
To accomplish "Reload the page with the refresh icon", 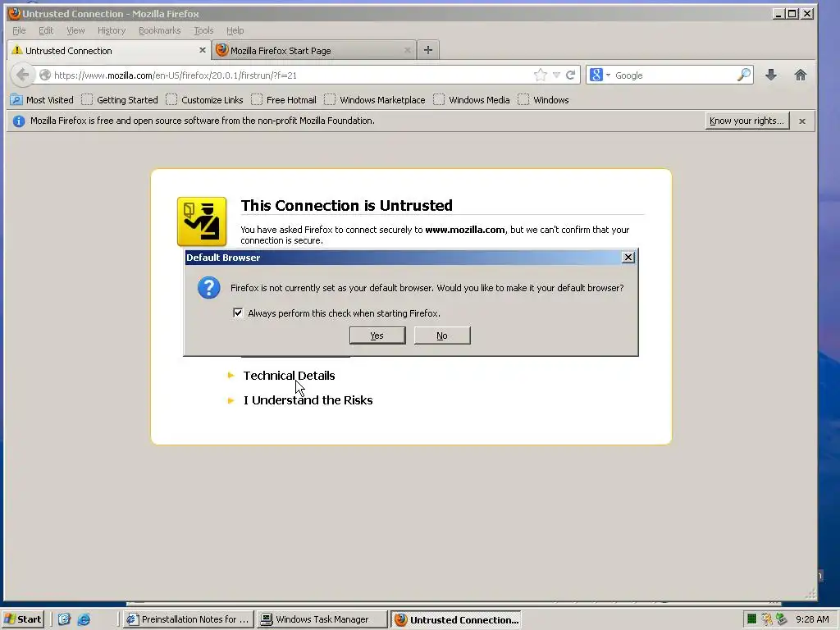I will click(571, 75).
